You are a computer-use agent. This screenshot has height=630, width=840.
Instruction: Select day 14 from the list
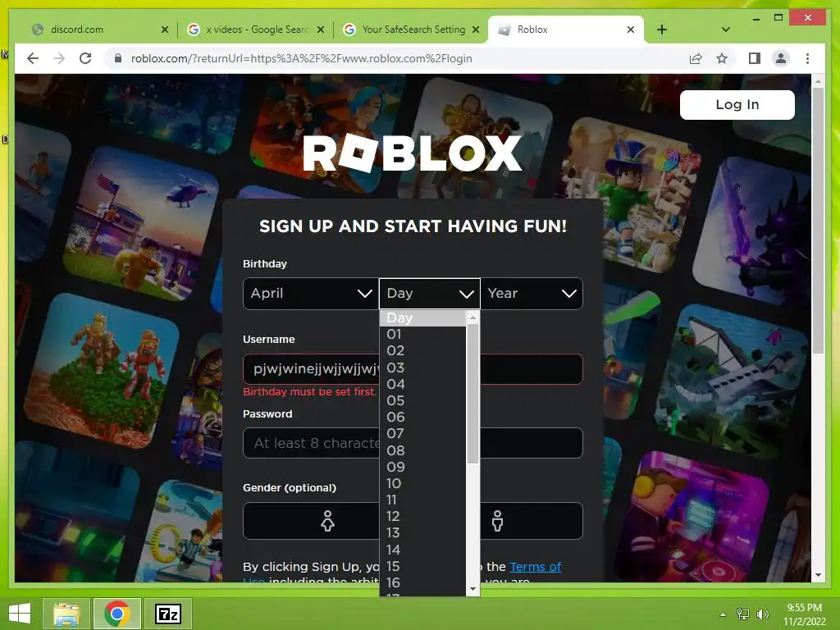click(422, 550)
